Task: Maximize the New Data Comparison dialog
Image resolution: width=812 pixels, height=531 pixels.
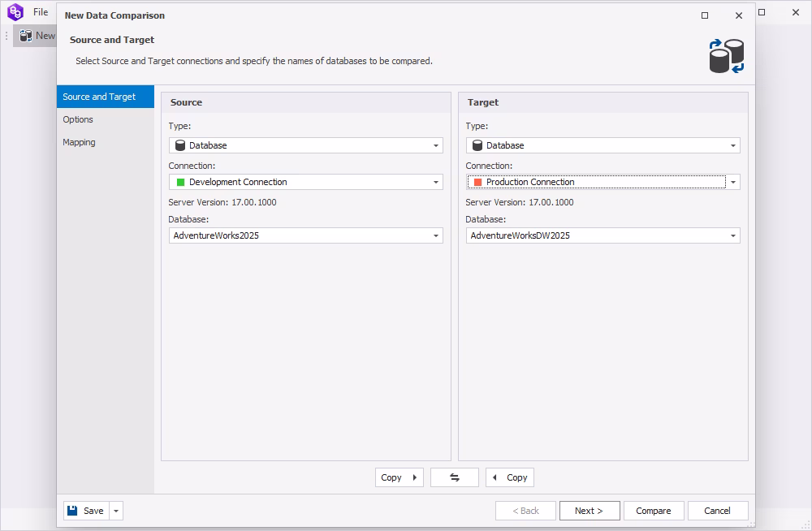Action: (705, 15)
